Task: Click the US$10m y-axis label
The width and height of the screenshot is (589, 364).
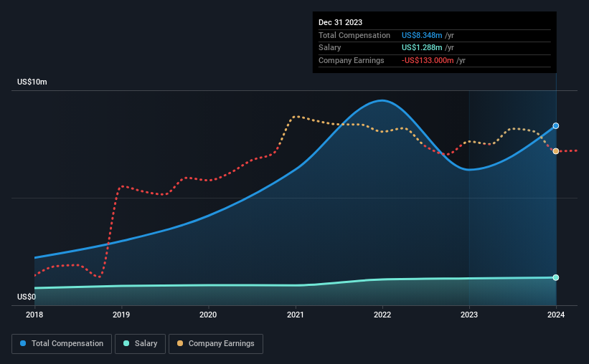Action: (x=32, y=82)
